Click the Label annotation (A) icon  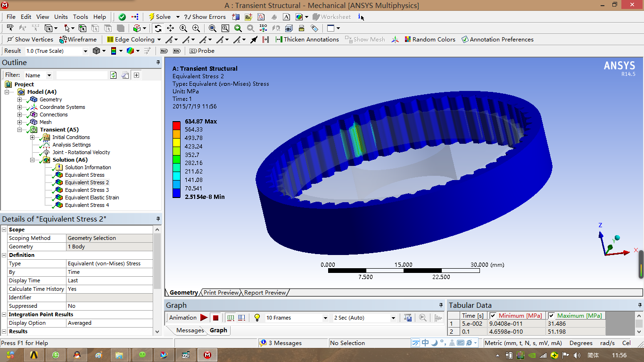point(286,16)
